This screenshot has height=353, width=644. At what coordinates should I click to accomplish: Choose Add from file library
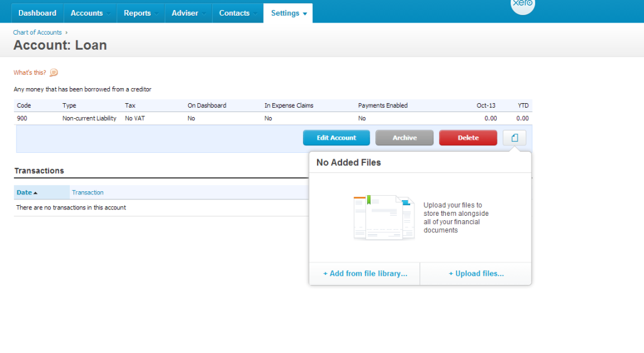tap(365, 274)
